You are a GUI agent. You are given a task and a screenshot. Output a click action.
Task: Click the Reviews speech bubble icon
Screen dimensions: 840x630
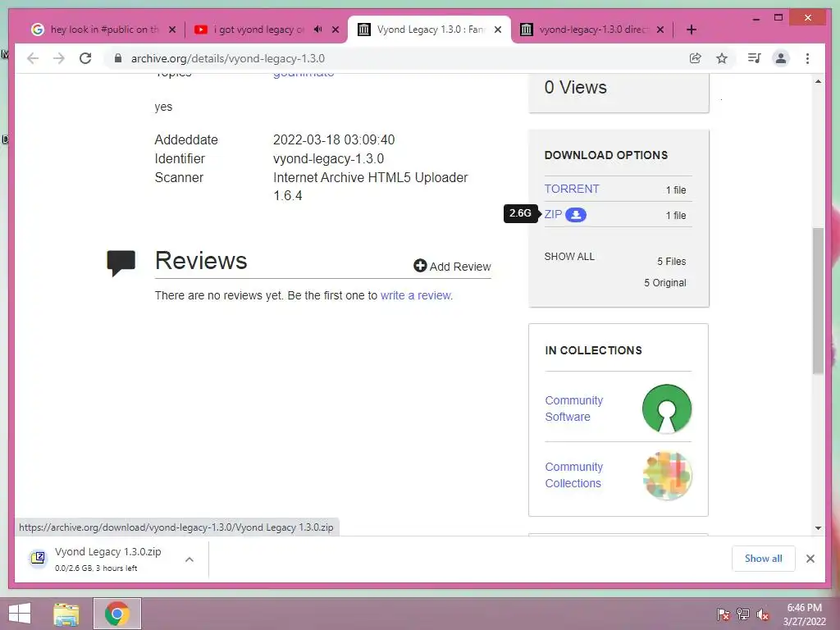tap(121, 262)
